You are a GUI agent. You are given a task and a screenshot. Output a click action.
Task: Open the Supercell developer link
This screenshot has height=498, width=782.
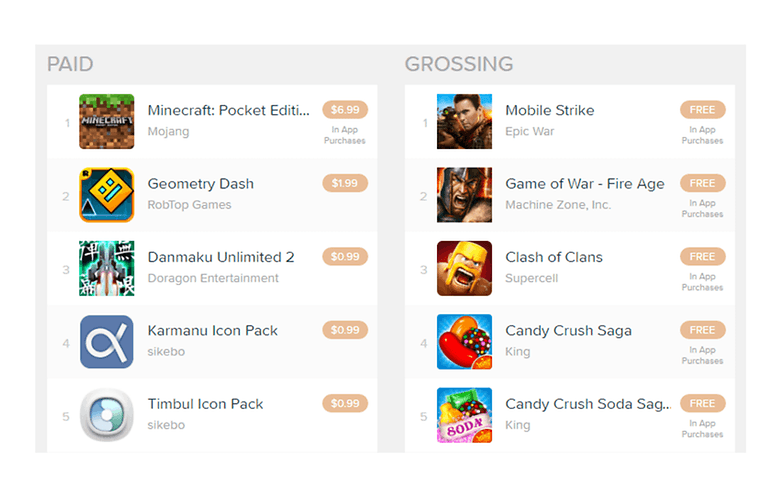pos(532,278)
